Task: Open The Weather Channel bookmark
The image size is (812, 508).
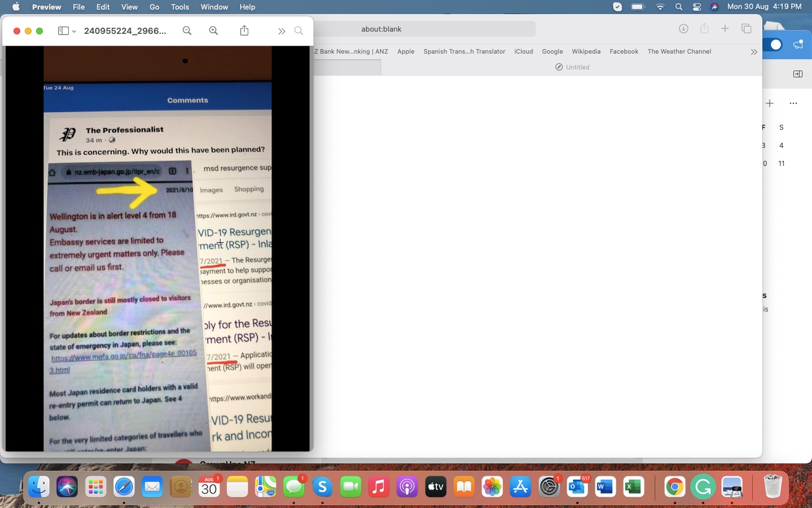Action: [x=679, y=51]
